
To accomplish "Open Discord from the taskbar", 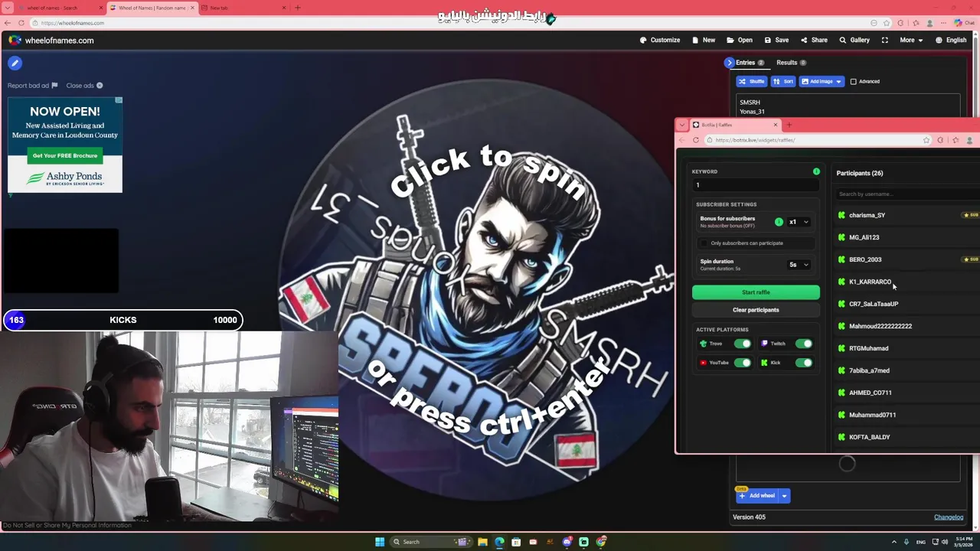I will point(567,542).
